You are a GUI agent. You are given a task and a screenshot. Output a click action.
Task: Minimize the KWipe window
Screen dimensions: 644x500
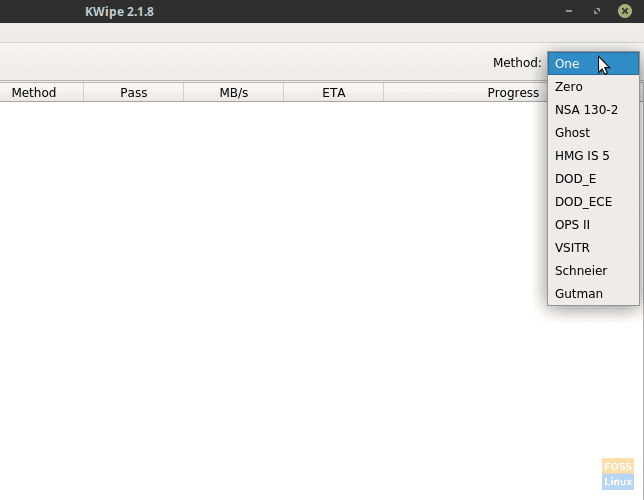point(569,11)
